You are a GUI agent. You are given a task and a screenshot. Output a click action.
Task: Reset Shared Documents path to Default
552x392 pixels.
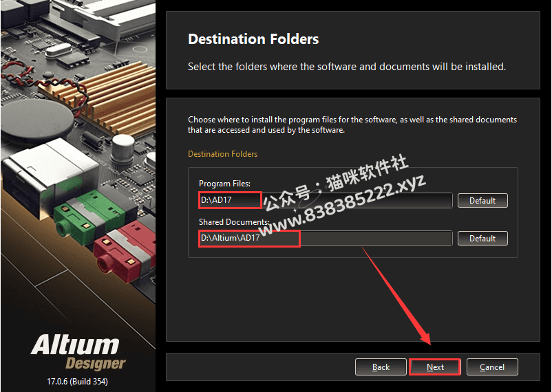(x=482, y=239)
